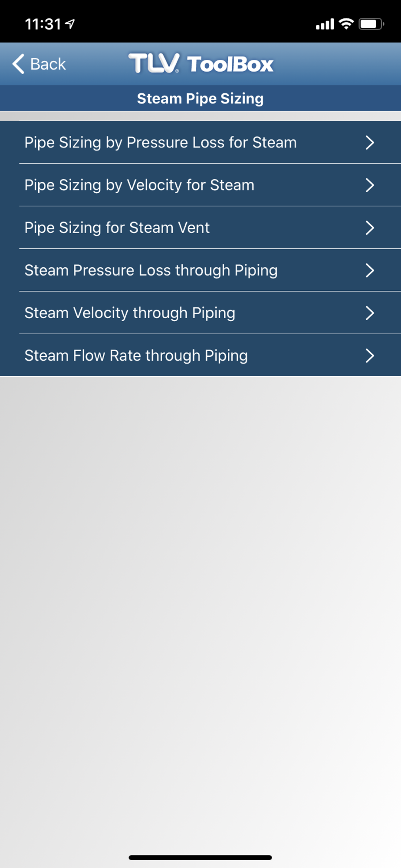
Task: Open chevron for Pipe Sizing by Pressure Loss
Action: point(370,142)
